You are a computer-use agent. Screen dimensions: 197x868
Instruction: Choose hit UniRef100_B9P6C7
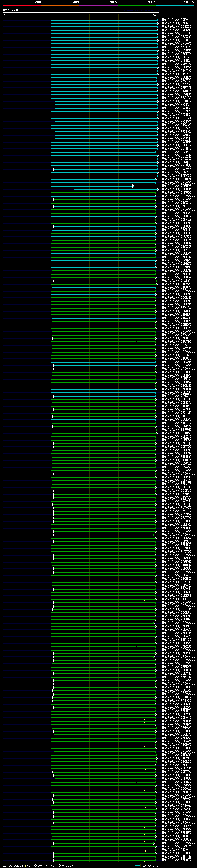click(176, 176)
